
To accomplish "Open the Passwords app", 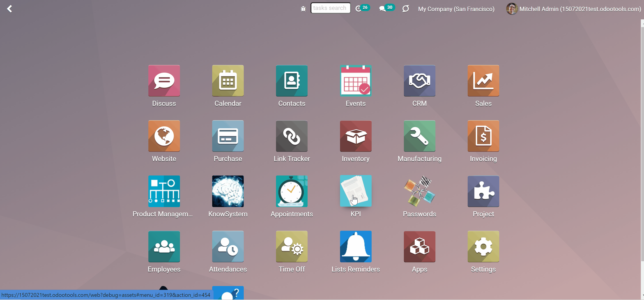I will [x=419, y=191].
